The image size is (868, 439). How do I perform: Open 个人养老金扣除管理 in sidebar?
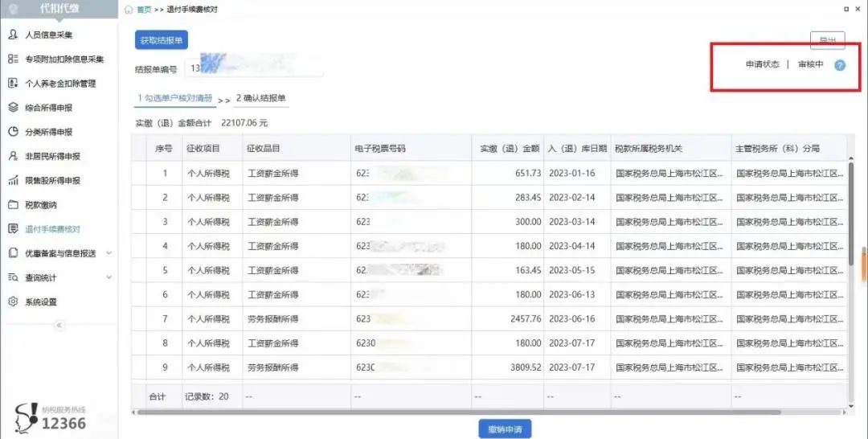60,84
